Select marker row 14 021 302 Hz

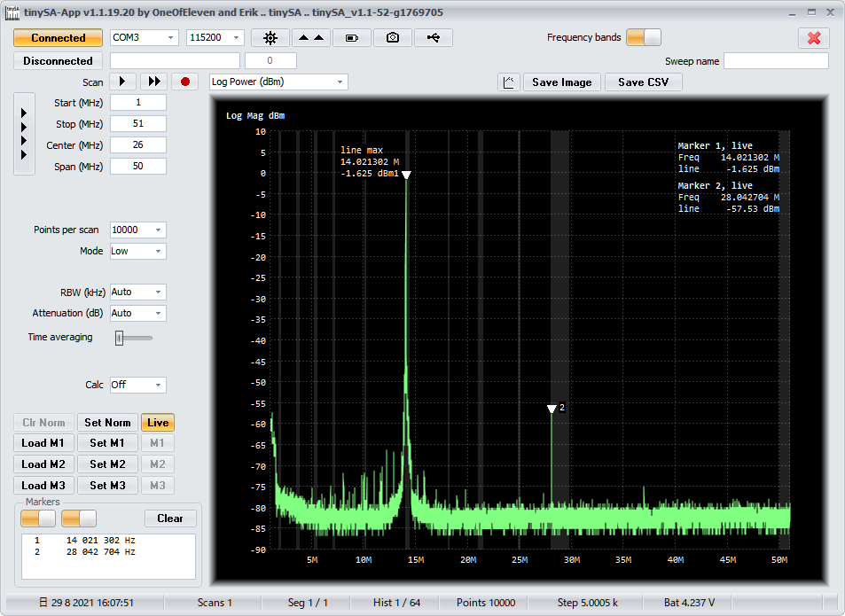click(108, 540)
